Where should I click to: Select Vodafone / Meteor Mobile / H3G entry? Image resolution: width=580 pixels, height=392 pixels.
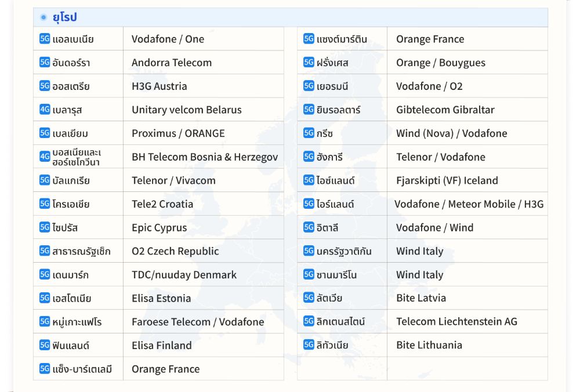(x=469, y=204)
